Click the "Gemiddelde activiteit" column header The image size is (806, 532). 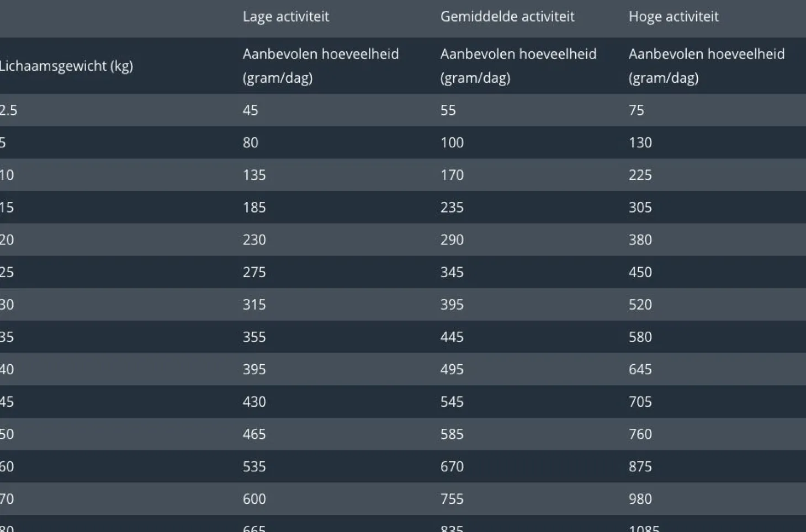click(507, 17)
